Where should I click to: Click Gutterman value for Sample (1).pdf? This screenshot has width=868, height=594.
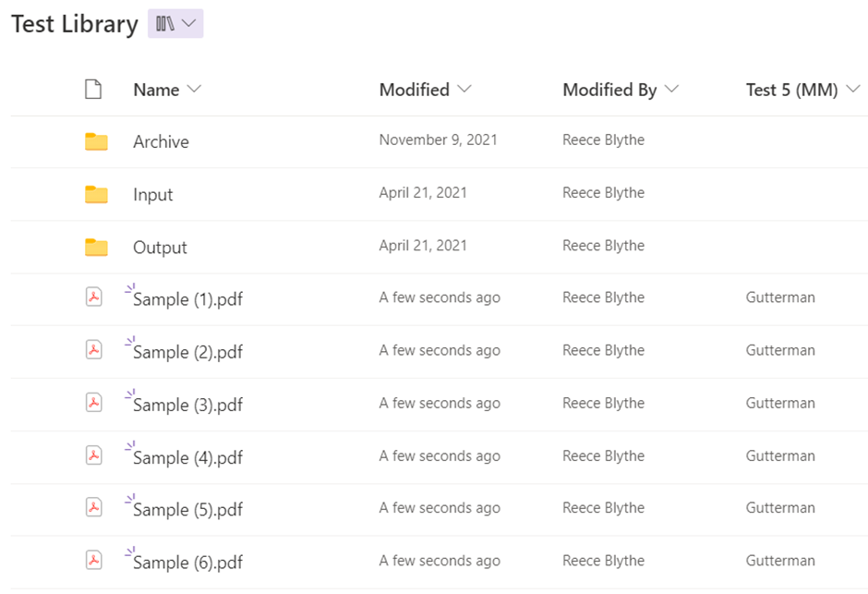coord(780,297)
